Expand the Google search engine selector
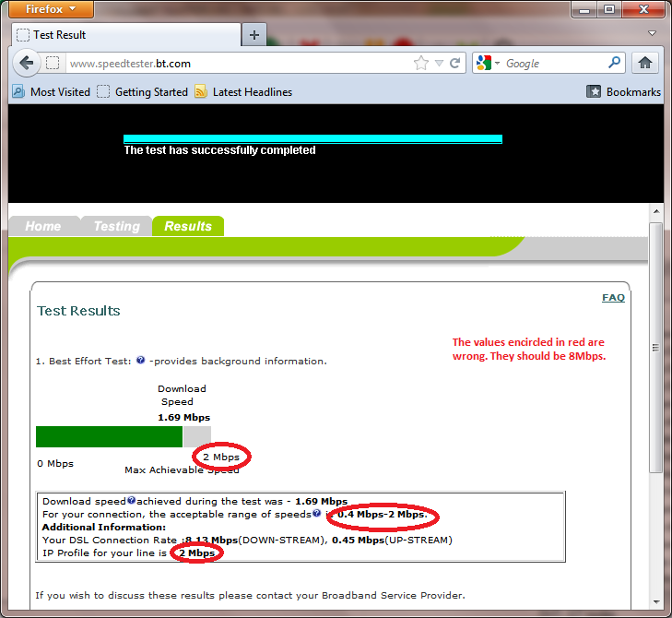 489,63
